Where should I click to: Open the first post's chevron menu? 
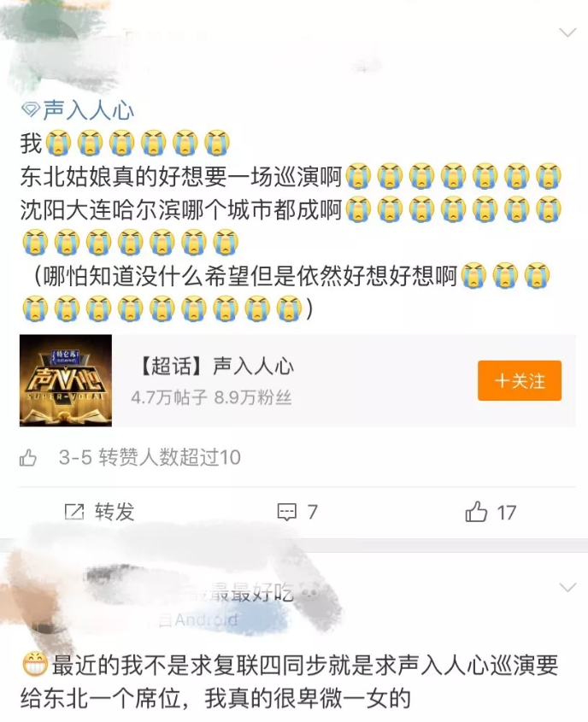[x=567, y=32]
